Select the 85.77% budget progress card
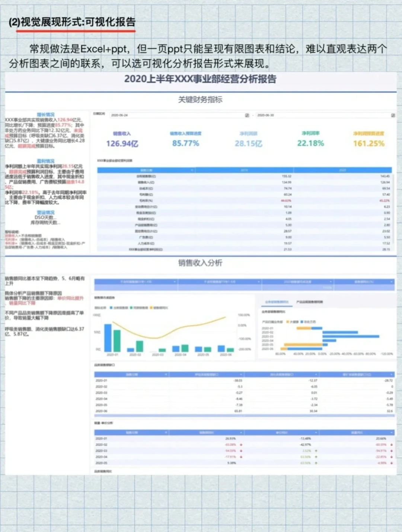This screenshot has width=402, height=532. pos(185,139)
